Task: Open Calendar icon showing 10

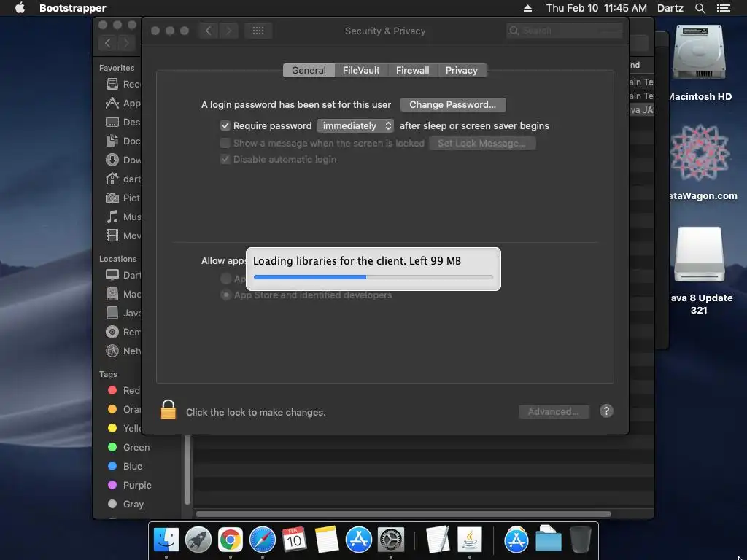Action: 294,540
